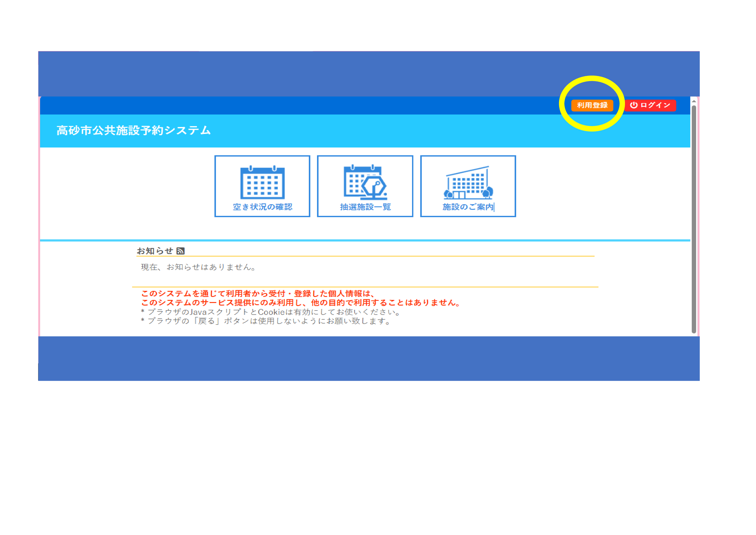Open the 施設のご案内 building tile
756x535 pixels.
[468, 186]
